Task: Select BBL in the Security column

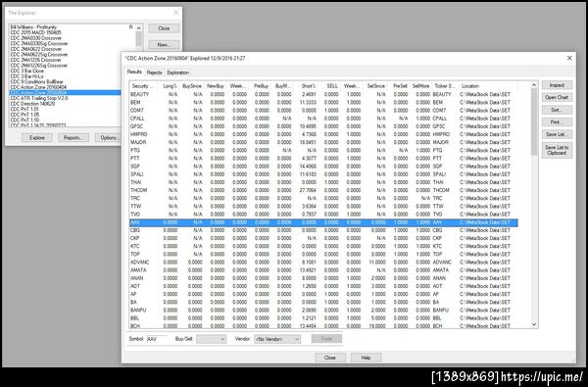Action: click(x=134, y=318)
